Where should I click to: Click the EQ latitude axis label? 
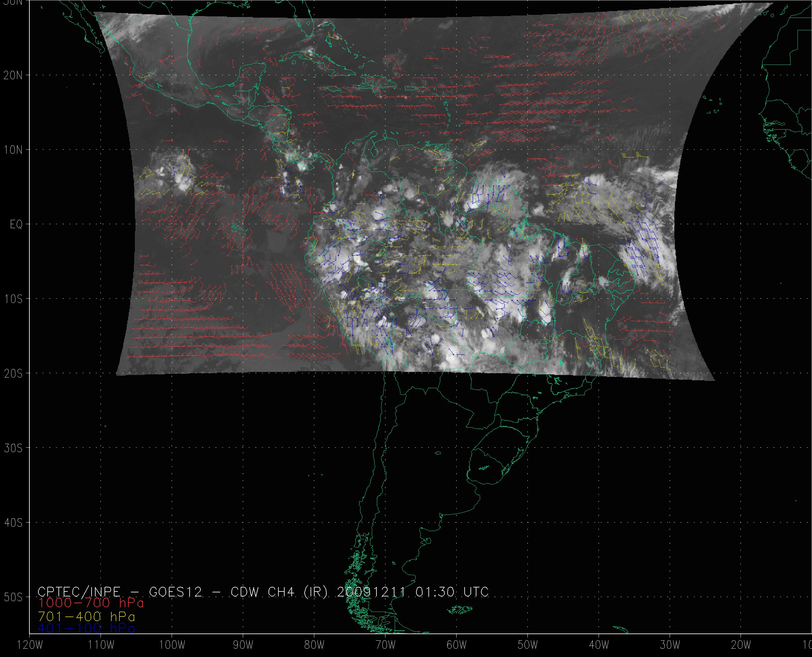coord(16,225)
